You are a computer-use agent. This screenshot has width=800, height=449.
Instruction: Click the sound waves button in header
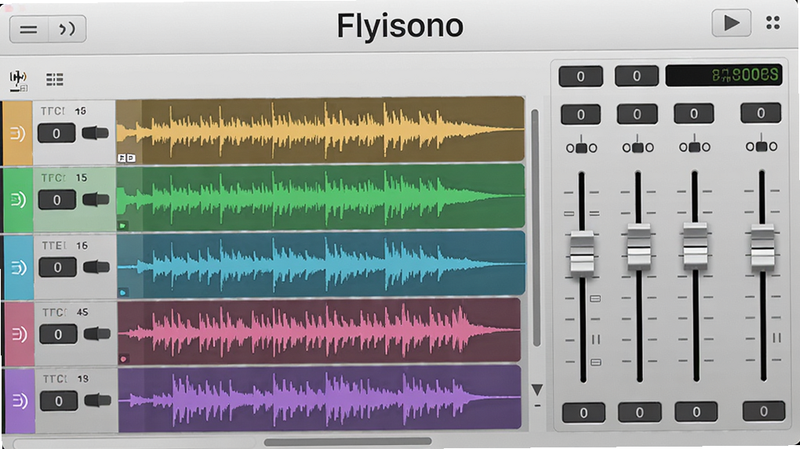[67, 30]
